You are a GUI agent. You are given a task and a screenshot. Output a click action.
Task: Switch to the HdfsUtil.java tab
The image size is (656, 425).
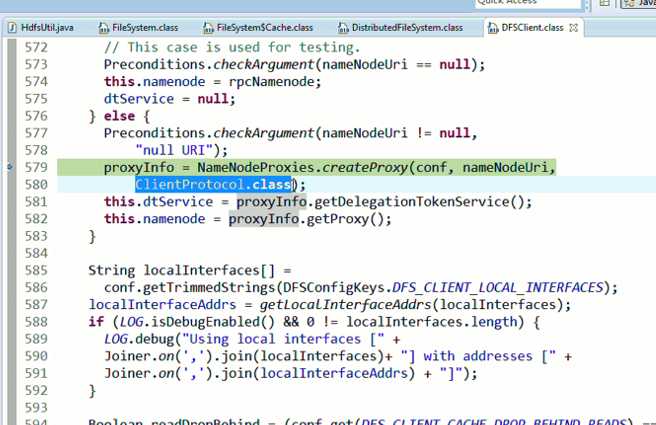[x=41, y=28]
